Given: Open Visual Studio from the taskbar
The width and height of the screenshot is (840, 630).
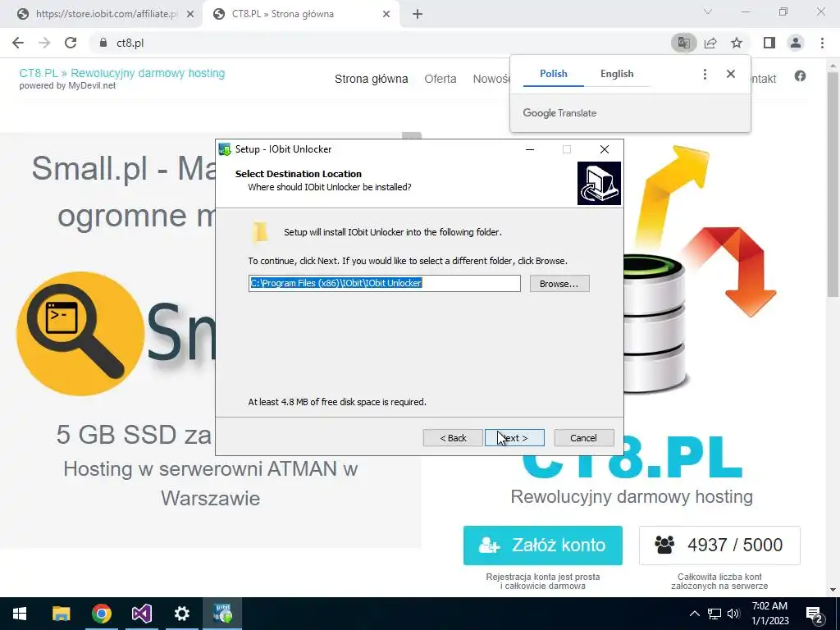Looking at the screenshot, I should (x=142, y=614).
